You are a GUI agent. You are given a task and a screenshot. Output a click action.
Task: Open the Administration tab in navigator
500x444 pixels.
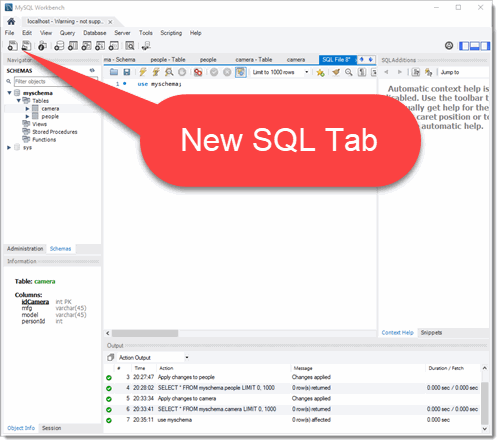click(25, 249)
